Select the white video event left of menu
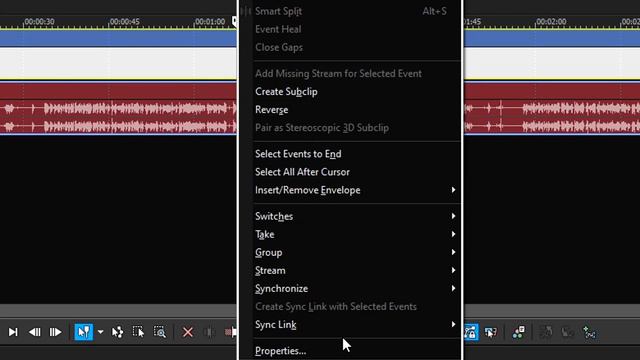Image resolution: width=640 pixels, height=360 pixels. click(x=118, y=63)
